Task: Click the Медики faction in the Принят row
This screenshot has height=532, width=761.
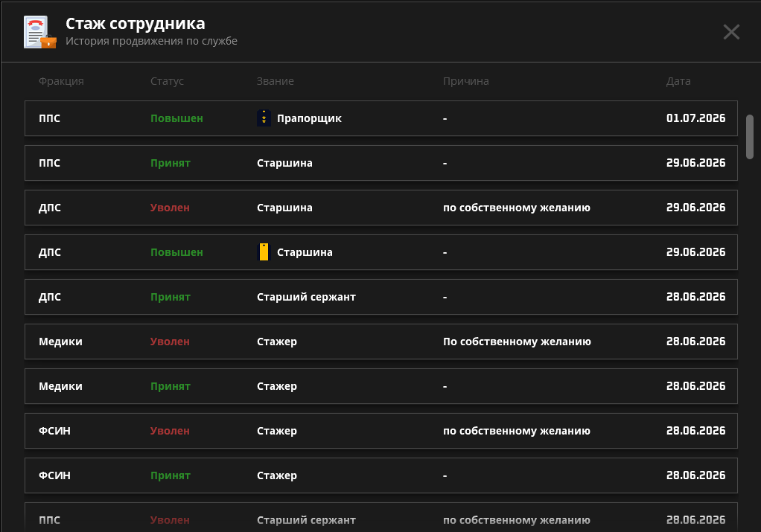Action: [60, 386]
